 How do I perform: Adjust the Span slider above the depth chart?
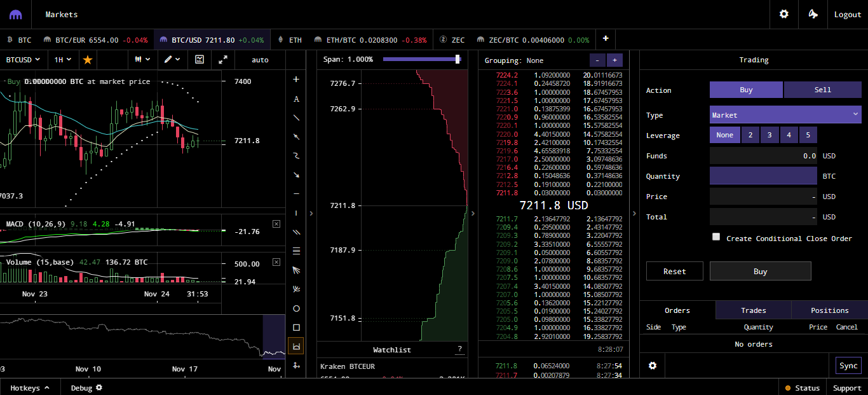coord(457,59)
